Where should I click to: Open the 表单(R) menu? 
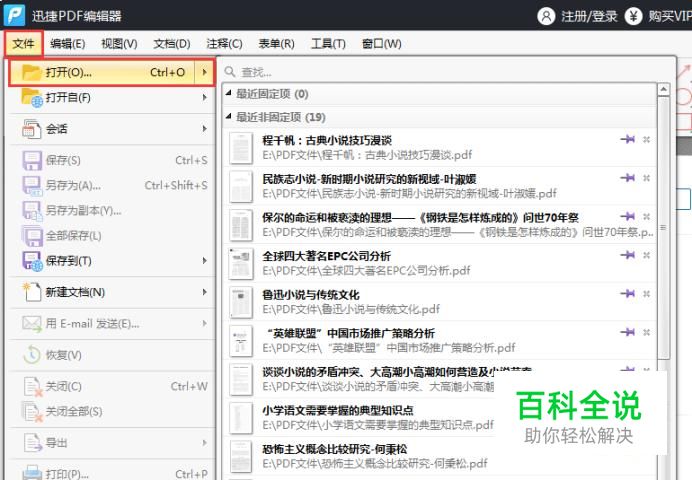coord(276,44)
